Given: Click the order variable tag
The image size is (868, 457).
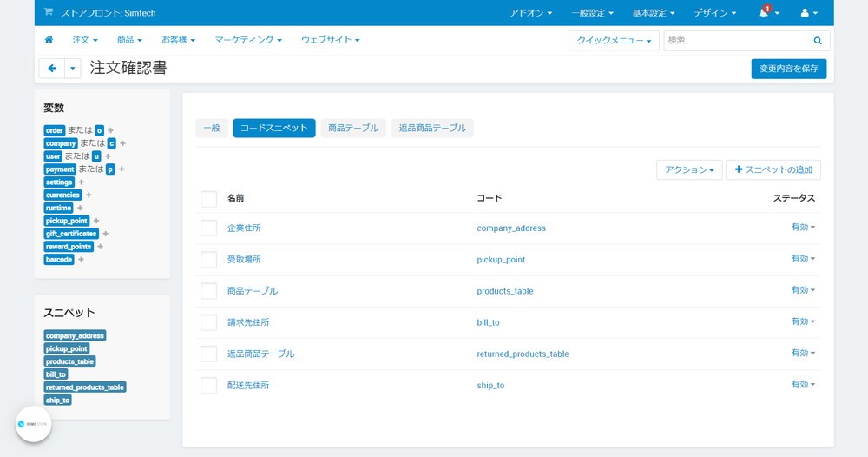Looking at the screenshot, I should 54,130.
